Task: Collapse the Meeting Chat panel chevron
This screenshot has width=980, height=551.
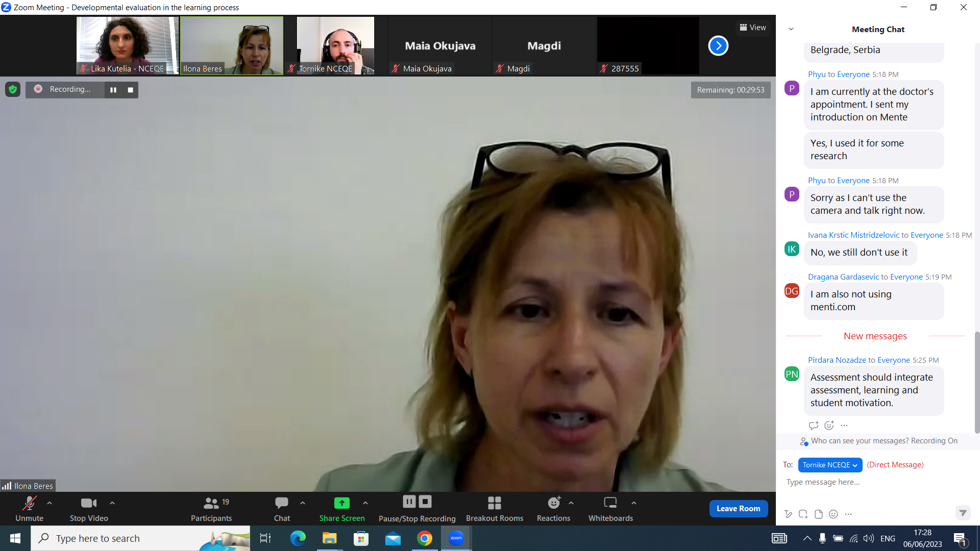Action: pyautogui.click(x=791, y=29)
